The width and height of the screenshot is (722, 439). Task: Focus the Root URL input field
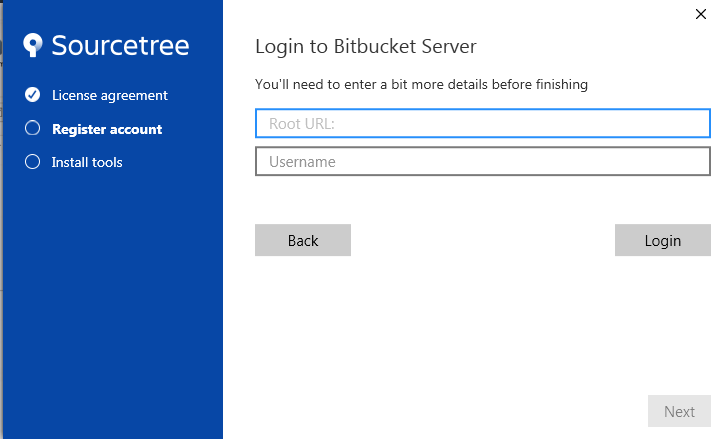point(483,123)
